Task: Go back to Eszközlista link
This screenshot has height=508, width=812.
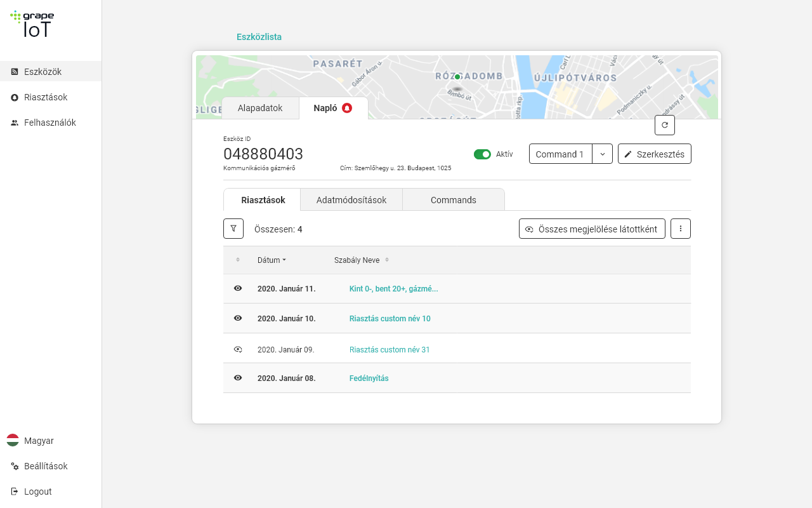Action: [x=259, y=37]
